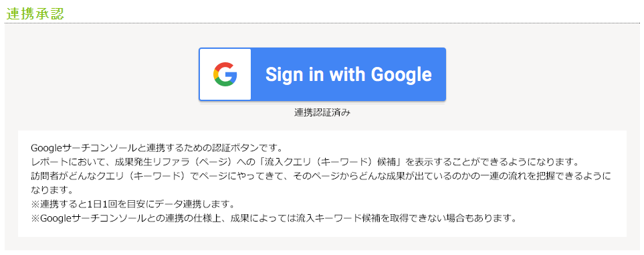
Task: Click the sentence starting 訪問者がどんなクエリ
Action: pyautogui.click(x=321, y=177)
